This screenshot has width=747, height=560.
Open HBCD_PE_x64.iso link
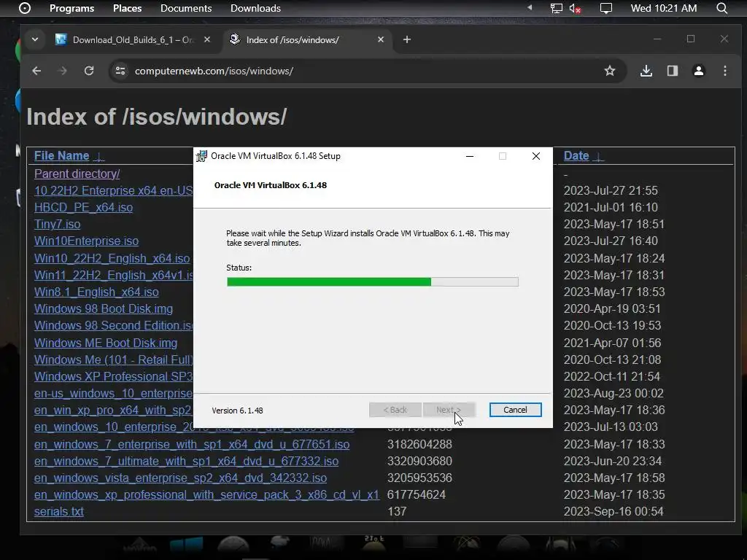83,207
